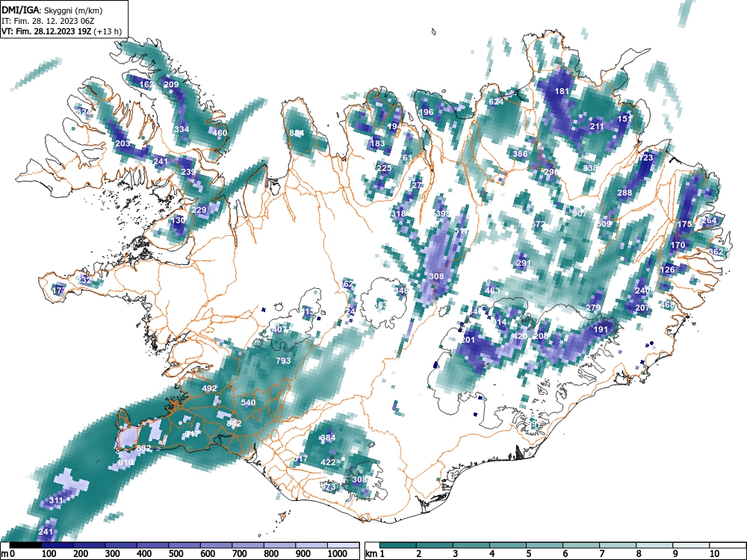
Task: Click visibility value 540 on the map
Action: coord(248,402)
